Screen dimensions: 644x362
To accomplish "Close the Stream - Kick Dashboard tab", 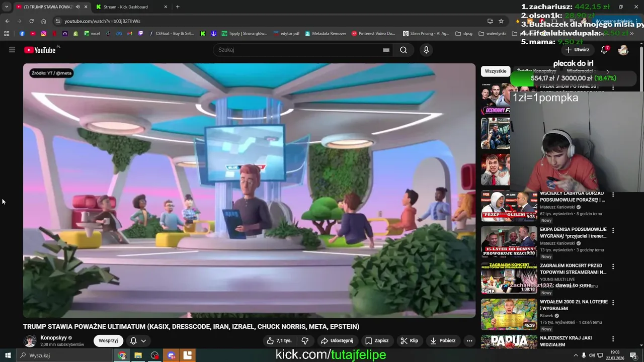I will [x=166, y=7].
